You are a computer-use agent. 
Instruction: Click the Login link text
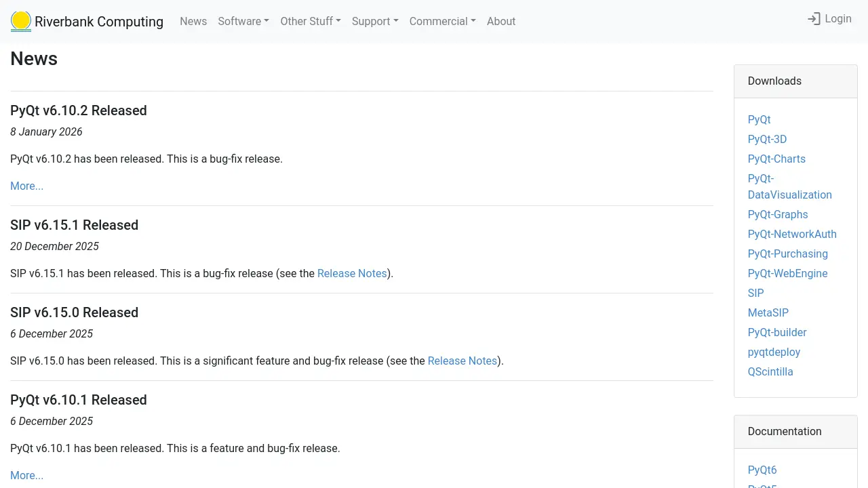coord(838,19)
